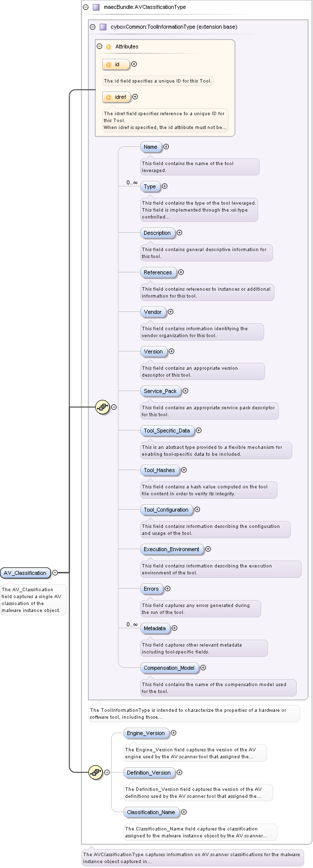The image size is (313, 868).
Task: Click the @ id attribute node
Action: [x=116, y=64]
